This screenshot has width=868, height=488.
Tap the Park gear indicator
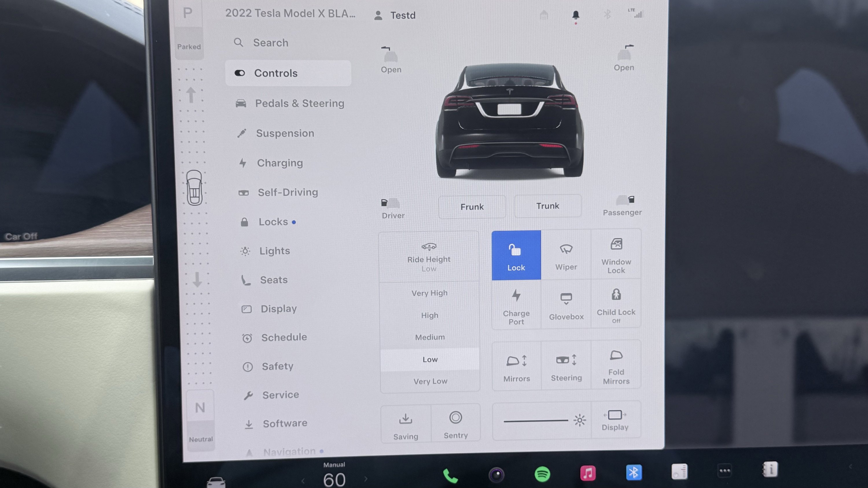pyautogui.click(x=188, y=30)
